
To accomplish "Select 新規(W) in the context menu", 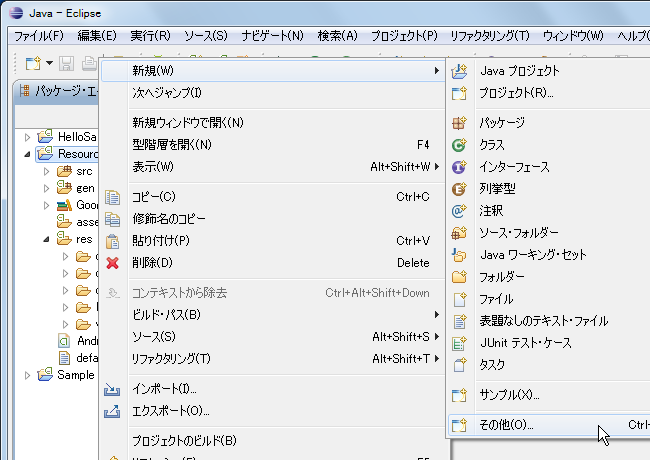I will point(273,71).
